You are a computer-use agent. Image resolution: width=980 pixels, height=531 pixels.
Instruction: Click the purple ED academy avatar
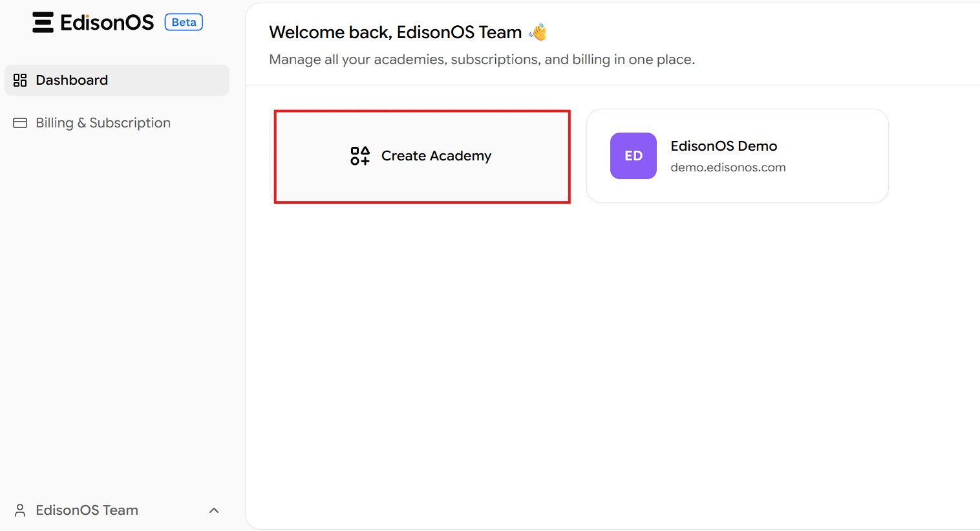634,156
